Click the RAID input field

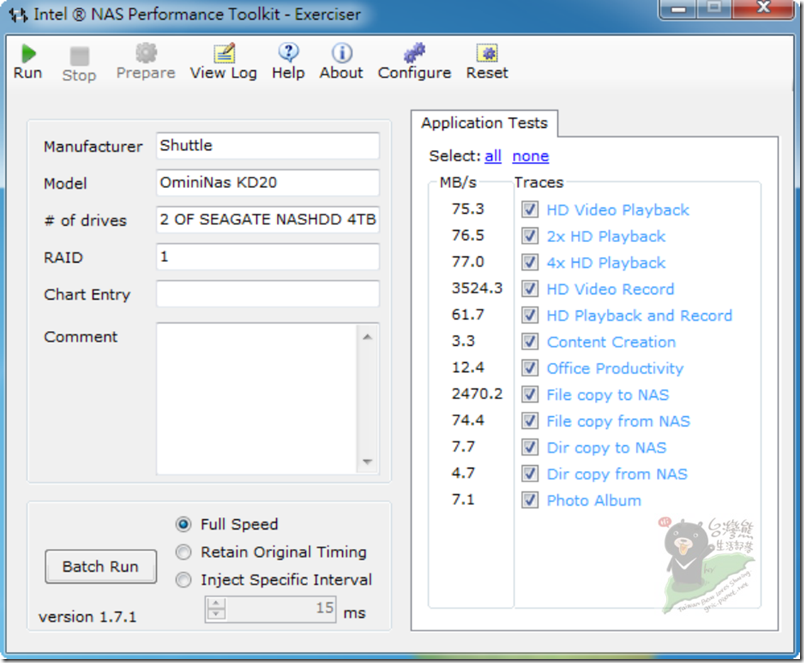pyautogui.click(x=268, y=256)
